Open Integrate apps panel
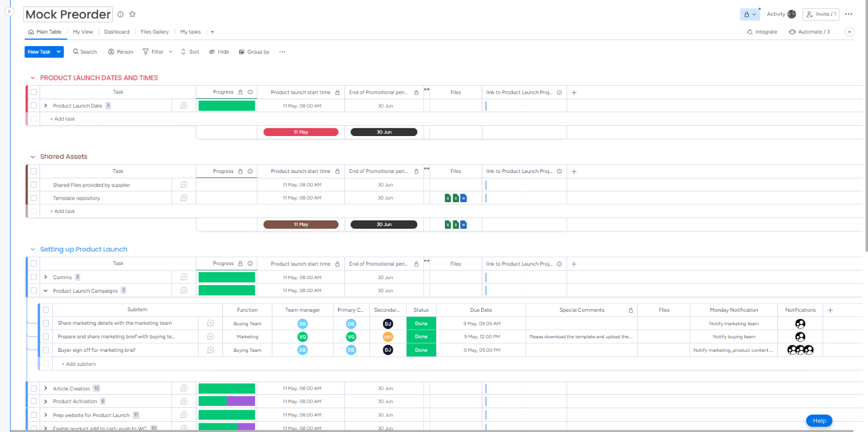This screenshot has width=868, height=432. 762,32
